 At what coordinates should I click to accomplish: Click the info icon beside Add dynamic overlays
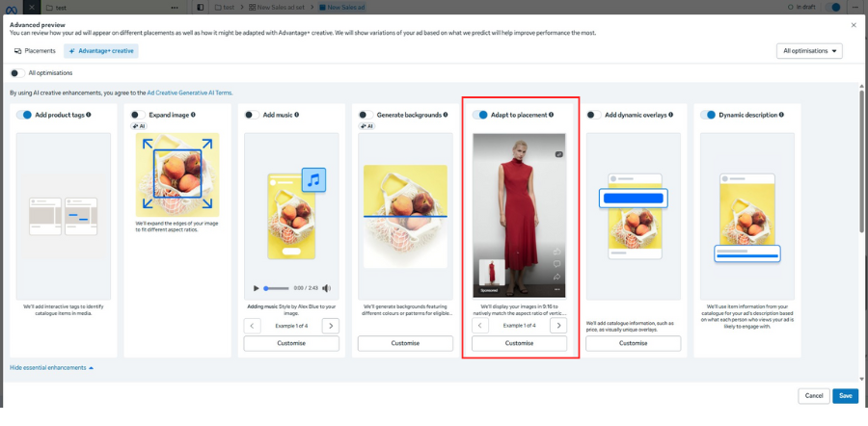pos(671,115)
